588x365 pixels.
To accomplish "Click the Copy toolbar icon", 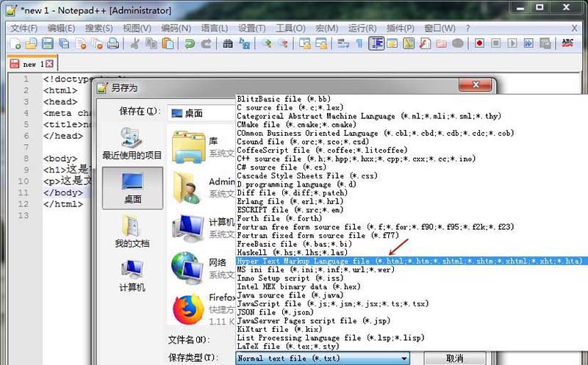I will [151, 43].
